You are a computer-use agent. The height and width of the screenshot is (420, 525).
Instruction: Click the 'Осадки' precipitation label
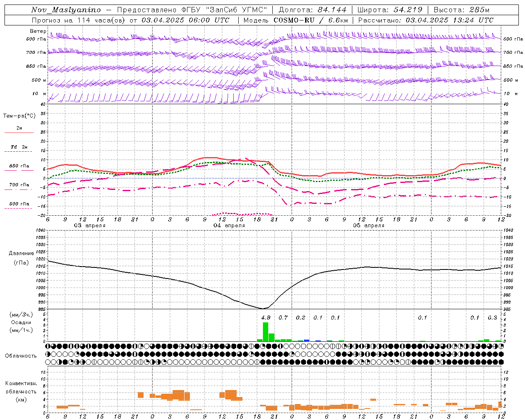(x=21, y=322)
